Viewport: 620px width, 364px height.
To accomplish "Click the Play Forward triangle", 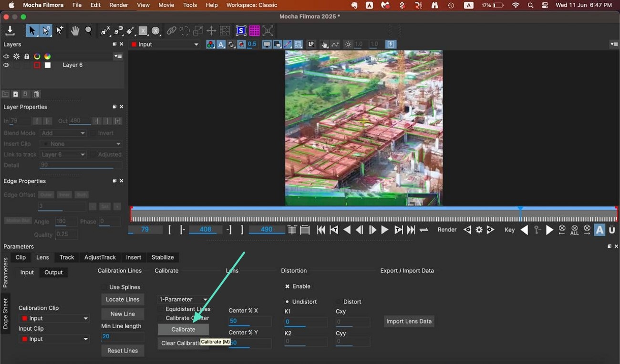I will tap(385, 230).
